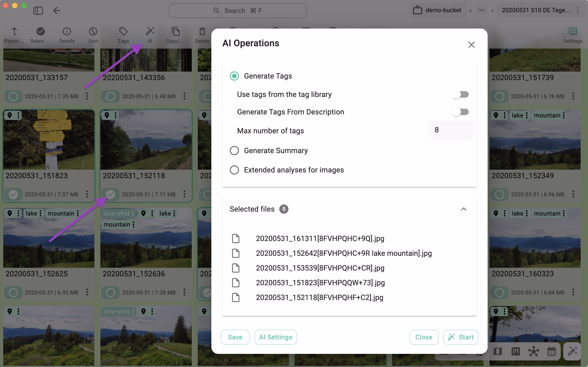
Task: Select the graph cluster view icon
Action: click(534, 351)
